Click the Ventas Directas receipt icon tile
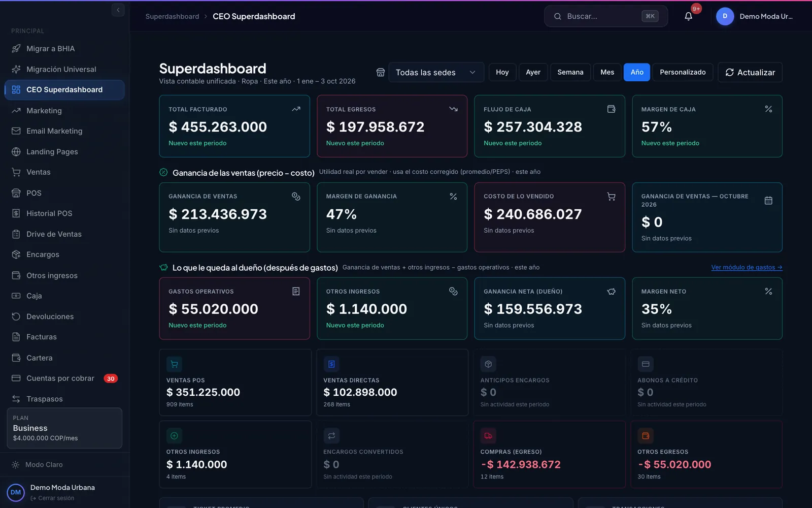The height and width of the screenshot is (508, 812). pyautogui.click(x=331, y=364)
